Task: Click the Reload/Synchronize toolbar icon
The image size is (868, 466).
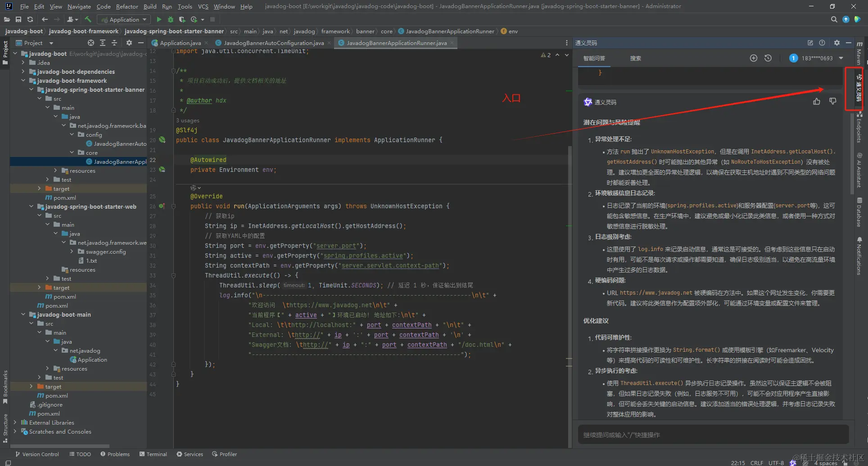Action: click(30, 19)
